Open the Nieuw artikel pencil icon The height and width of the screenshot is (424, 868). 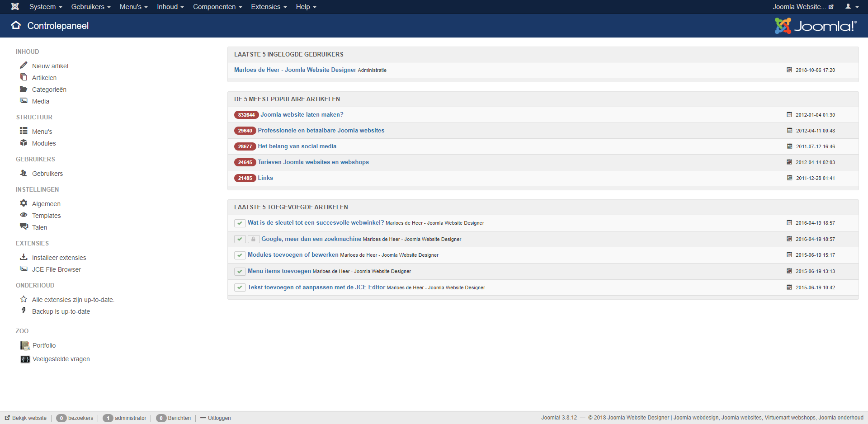point(24,65)
